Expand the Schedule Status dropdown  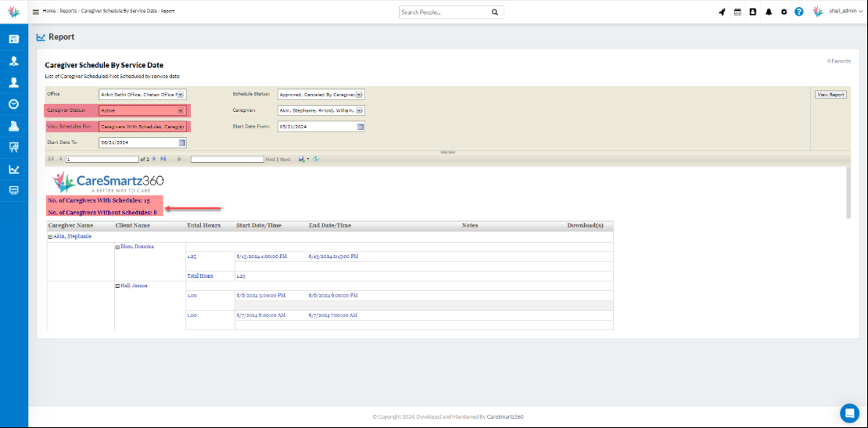click(x=359, y=94)
